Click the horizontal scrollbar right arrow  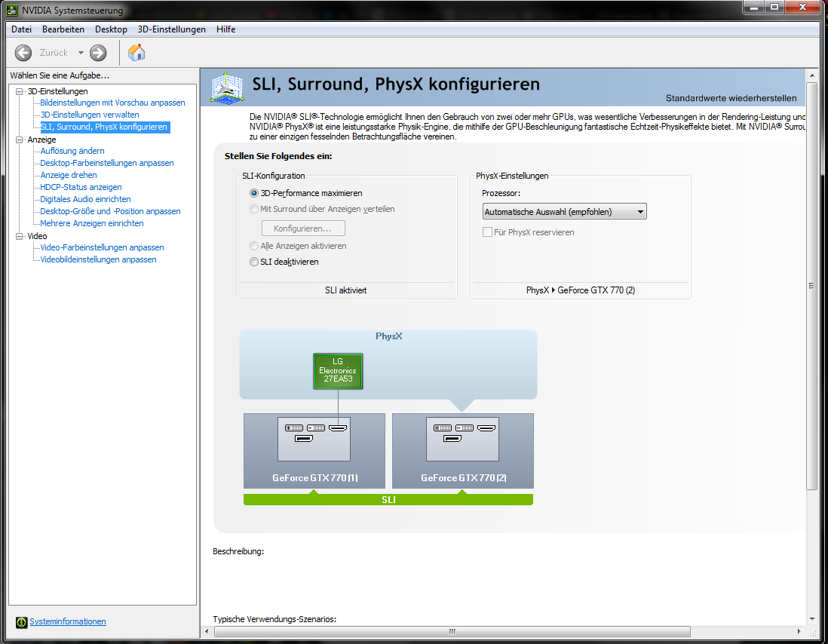(x=799, y=631)
